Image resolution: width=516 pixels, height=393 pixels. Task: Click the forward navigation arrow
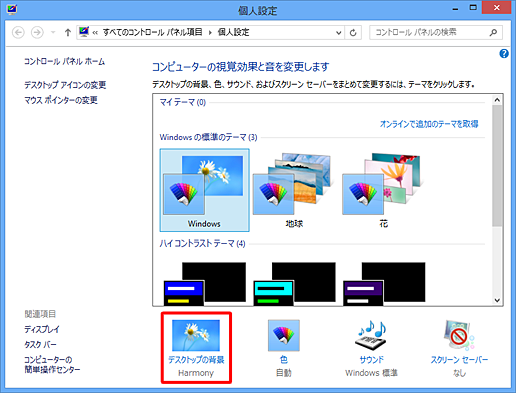point(37,33)
